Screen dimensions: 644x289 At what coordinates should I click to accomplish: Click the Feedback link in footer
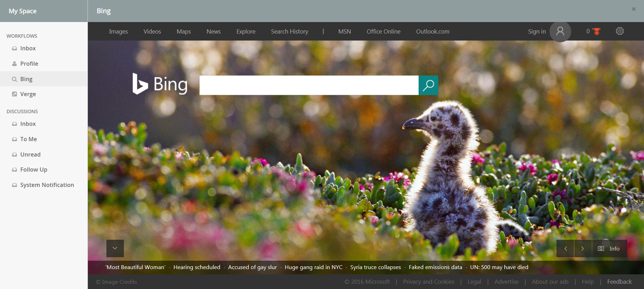pos(619,282)
